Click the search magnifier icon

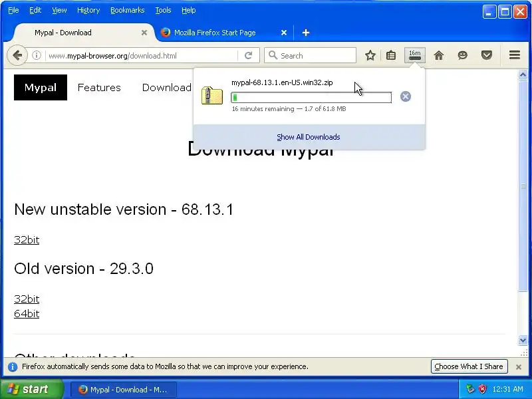[x=273, y=55]
